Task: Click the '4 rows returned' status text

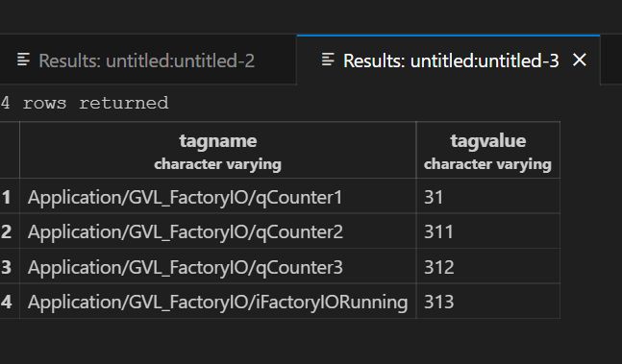Action: click(85, 103)
